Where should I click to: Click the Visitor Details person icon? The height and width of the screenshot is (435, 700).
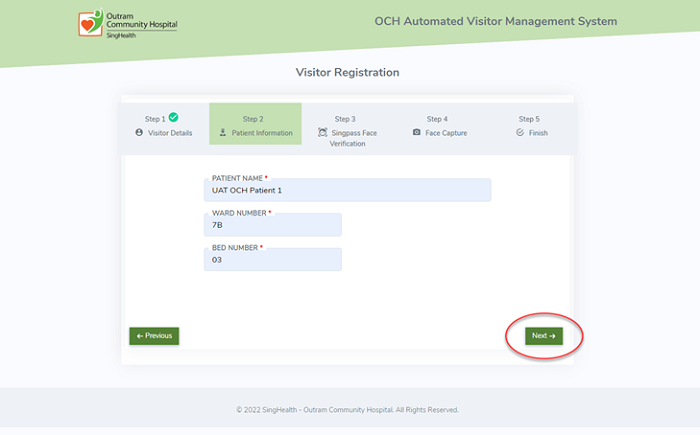coord(139,133)
